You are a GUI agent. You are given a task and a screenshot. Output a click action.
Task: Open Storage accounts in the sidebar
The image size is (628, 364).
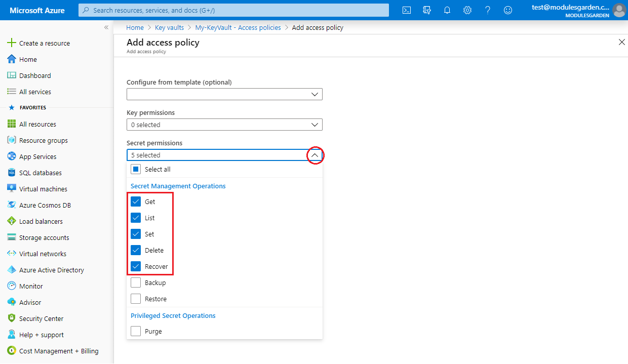(44, 237)
